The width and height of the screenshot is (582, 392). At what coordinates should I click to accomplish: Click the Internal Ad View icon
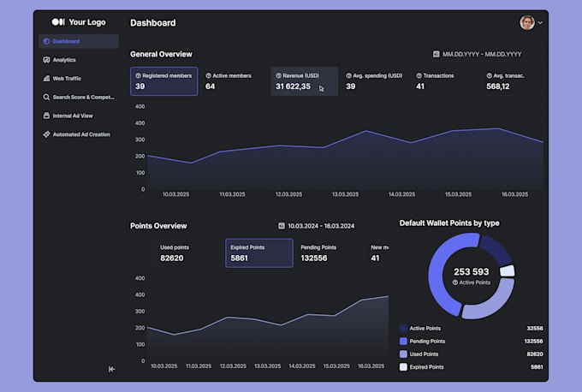tap(46, 116)
